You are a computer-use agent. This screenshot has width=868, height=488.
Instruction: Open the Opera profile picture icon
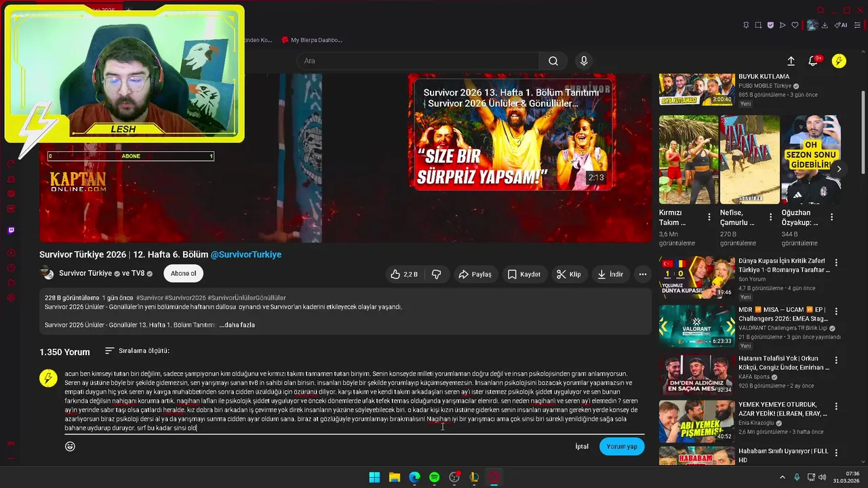812,25
